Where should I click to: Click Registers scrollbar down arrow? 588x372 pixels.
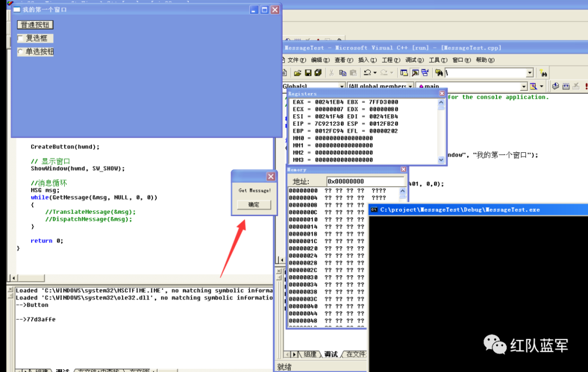point(441,160)
